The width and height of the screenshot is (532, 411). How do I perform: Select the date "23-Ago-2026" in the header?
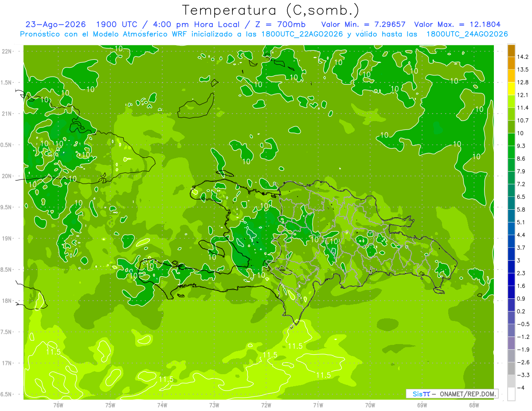(56, 24)
